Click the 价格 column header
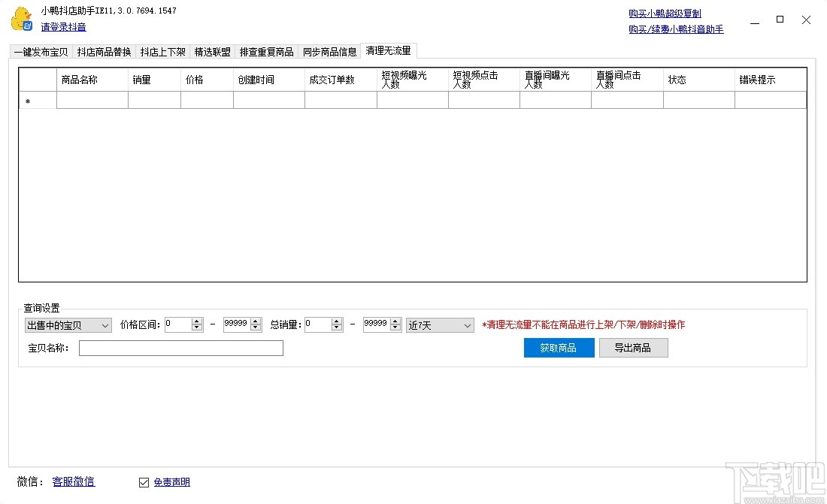 click(208, 80)
